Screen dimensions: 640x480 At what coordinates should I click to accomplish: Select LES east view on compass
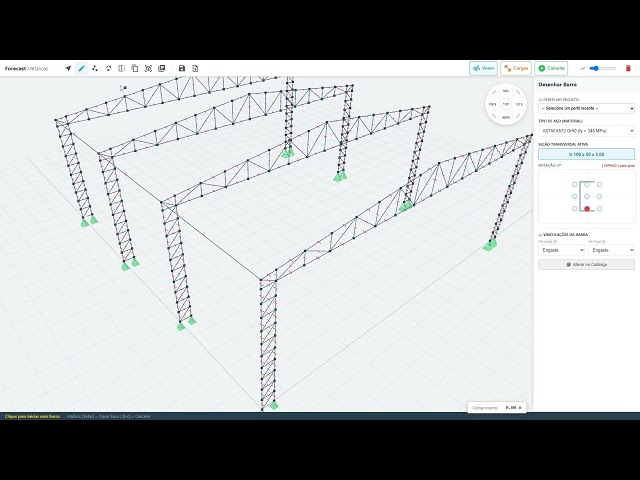click(519, 104)
